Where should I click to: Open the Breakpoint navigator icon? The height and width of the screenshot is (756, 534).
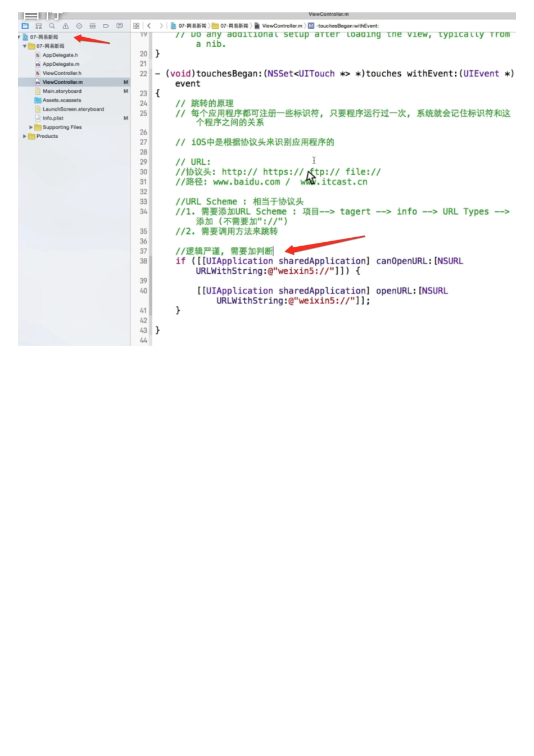106,26
